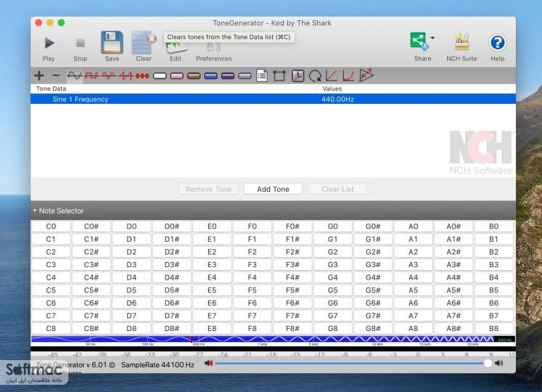The height and width of the screenshot is (392, 542).
Task: Open NCH Suite
Action: (x=461, y=47)
